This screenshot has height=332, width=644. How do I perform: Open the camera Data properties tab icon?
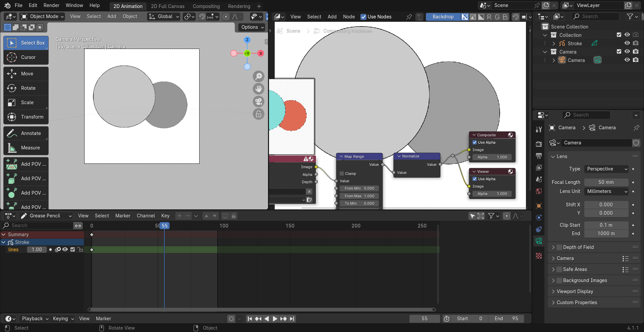(539, 241)
